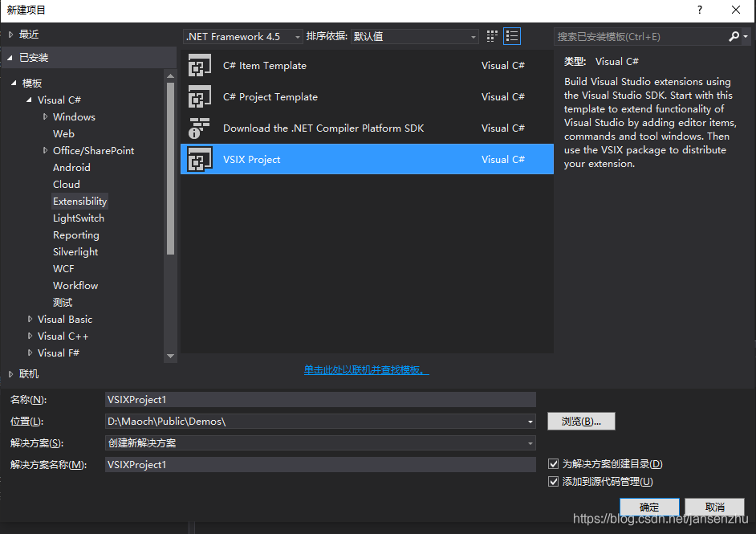Click the tree scrollbar up arrow

[x=170, y=75]
